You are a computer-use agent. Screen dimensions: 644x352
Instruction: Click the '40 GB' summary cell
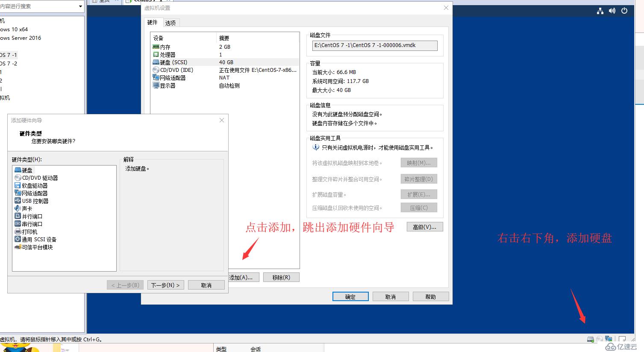226,62
